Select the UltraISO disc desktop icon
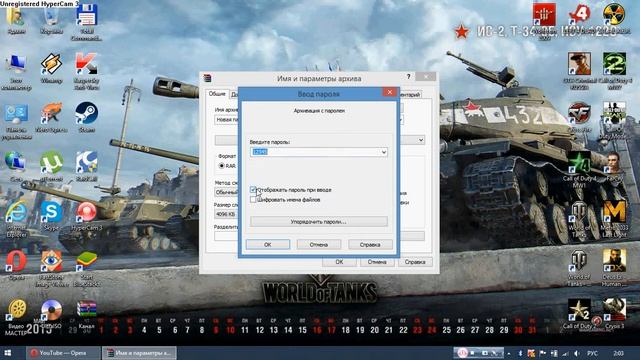This screenshot has width=640, height=360. pyautogui.click(x=51, y=313)
